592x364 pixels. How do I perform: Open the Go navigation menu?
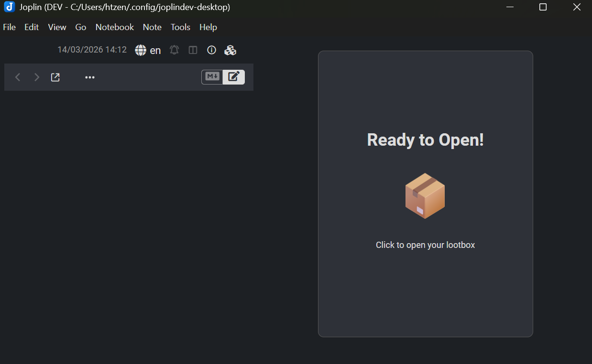[x=80, y=27]
